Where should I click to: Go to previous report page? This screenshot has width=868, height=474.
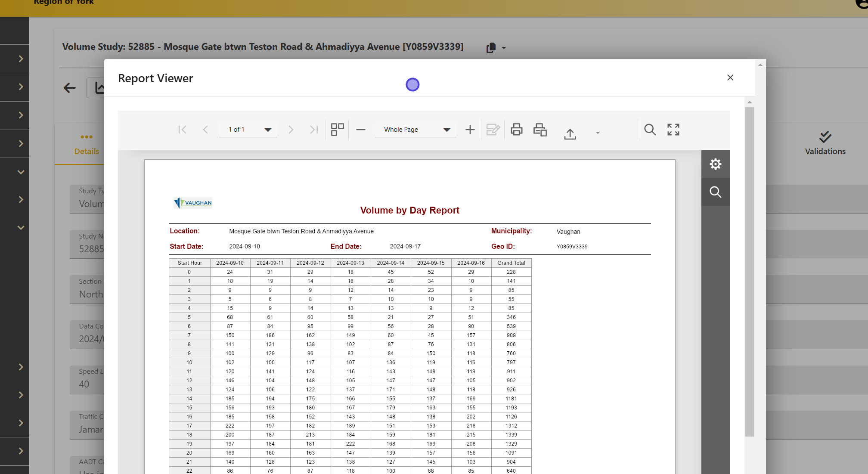point(205,130)
